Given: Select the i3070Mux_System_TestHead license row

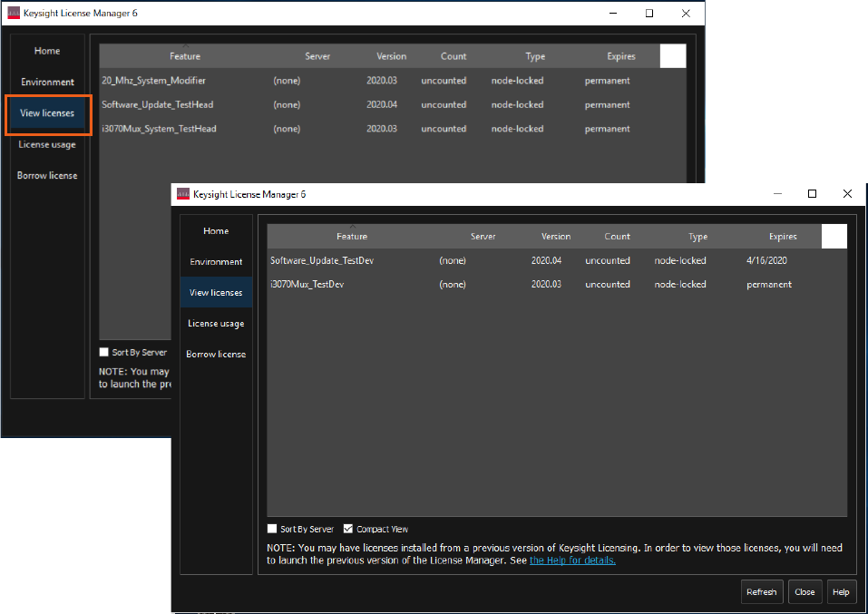Looking at the screenshot, I should pos(159,129).
